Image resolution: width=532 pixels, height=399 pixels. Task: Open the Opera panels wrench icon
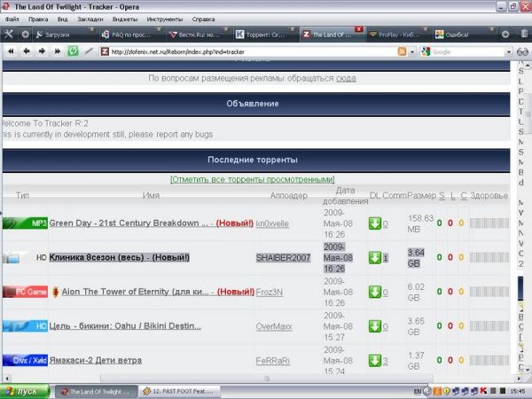[x=8, y=35]
